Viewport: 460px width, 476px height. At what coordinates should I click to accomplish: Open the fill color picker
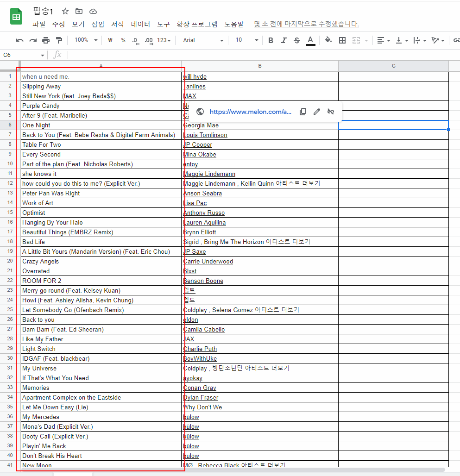click(328, 40)
